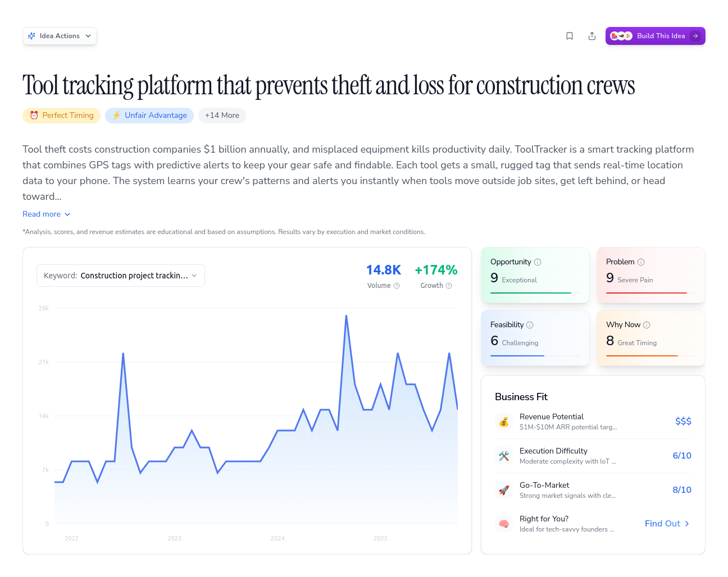The height and width of the screenshot is (577, 728).
Task: Click the brain icon beside Right for You?
Action: (x=504, y=523)
